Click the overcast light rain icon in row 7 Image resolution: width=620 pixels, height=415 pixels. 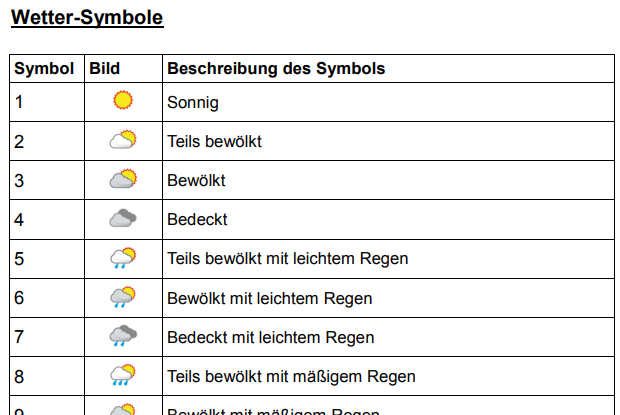click(x=123, y=336)
